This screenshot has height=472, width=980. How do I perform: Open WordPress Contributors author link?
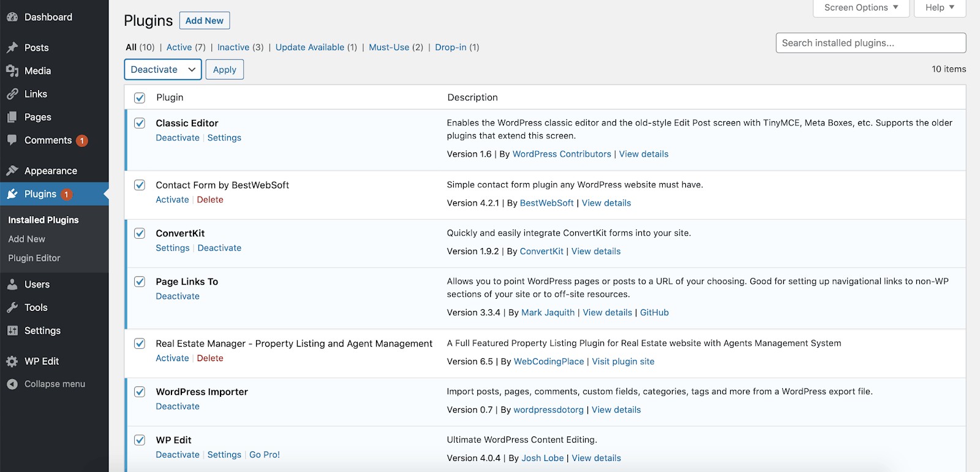562,154
